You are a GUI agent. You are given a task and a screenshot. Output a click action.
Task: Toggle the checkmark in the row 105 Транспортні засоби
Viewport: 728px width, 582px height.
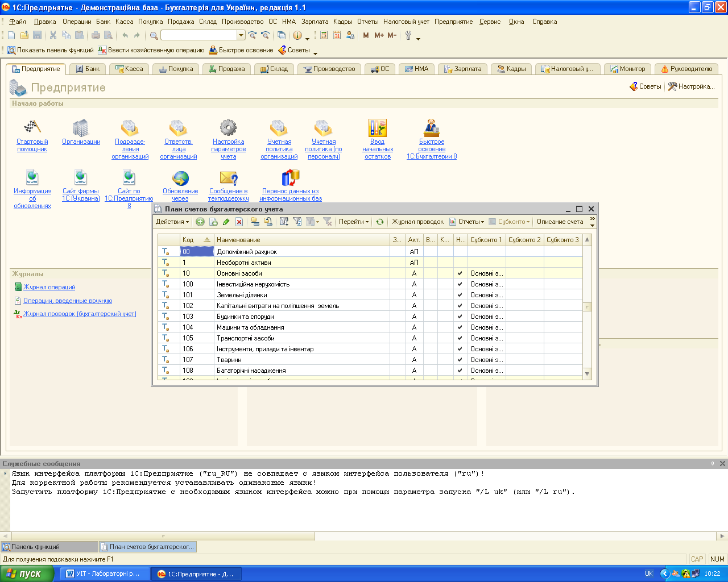point(460,338)
